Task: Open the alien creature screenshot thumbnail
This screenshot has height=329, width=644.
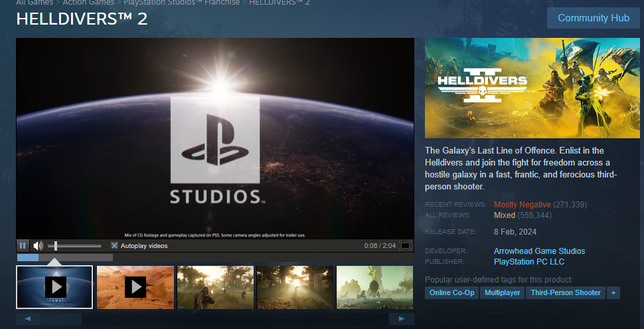Action: [x=374, y=287]
